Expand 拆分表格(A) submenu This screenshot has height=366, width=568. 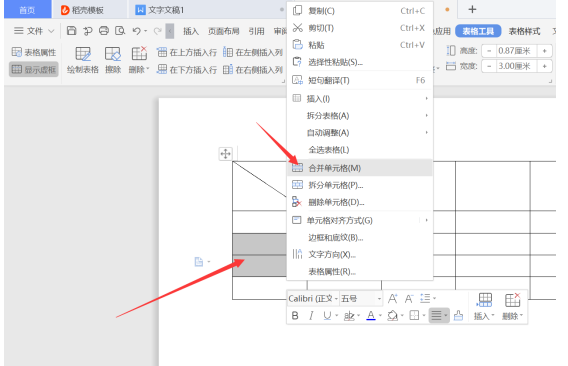360,116
